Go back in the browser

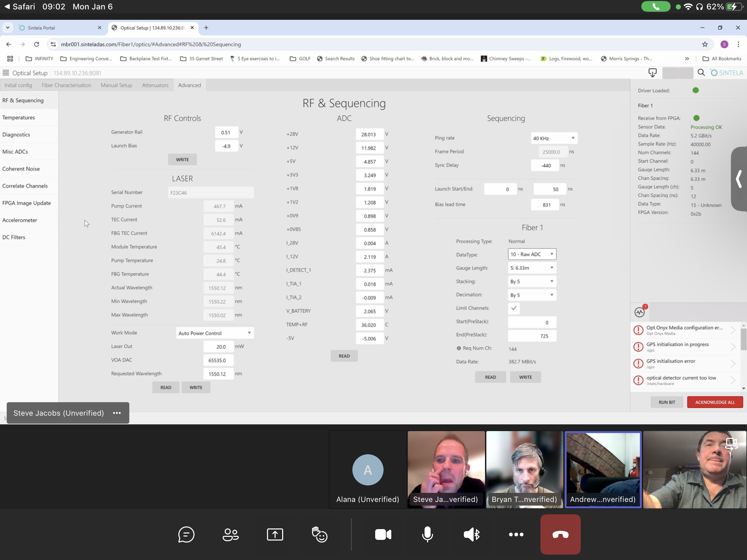[9, 44]
